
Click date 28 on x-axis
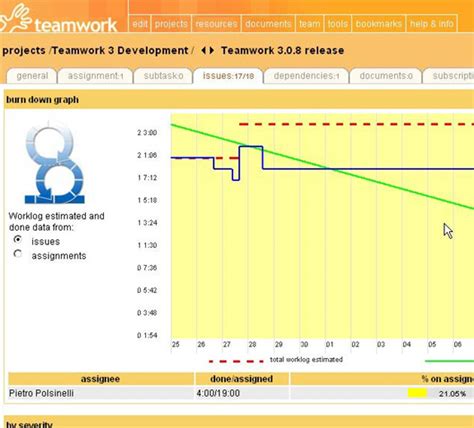tap(252, 344)
